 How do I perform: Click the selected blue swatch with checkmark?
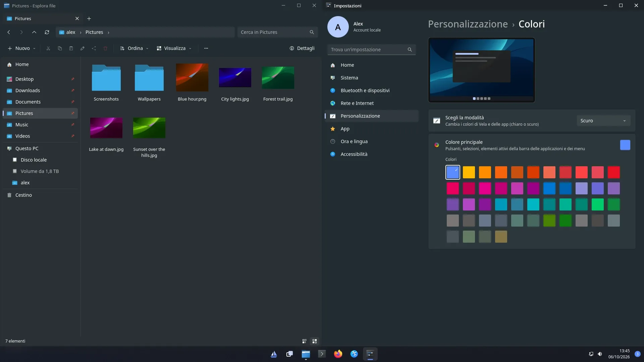[452, 172]
